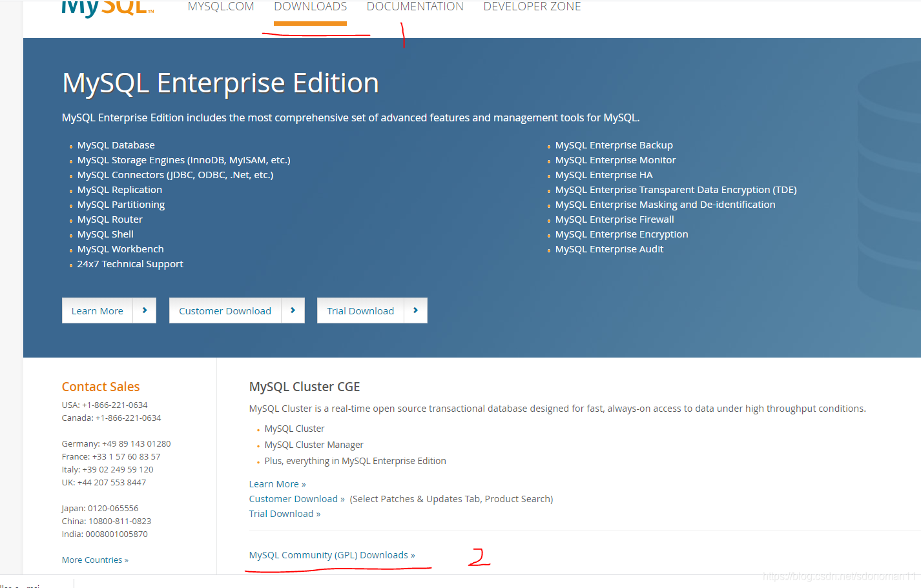Image resolution: width=921 pixels, height=588 pixels.
Task: Click the arrow icon beside Trial Download
Action: pyautogui.click(x=415, y=310)
